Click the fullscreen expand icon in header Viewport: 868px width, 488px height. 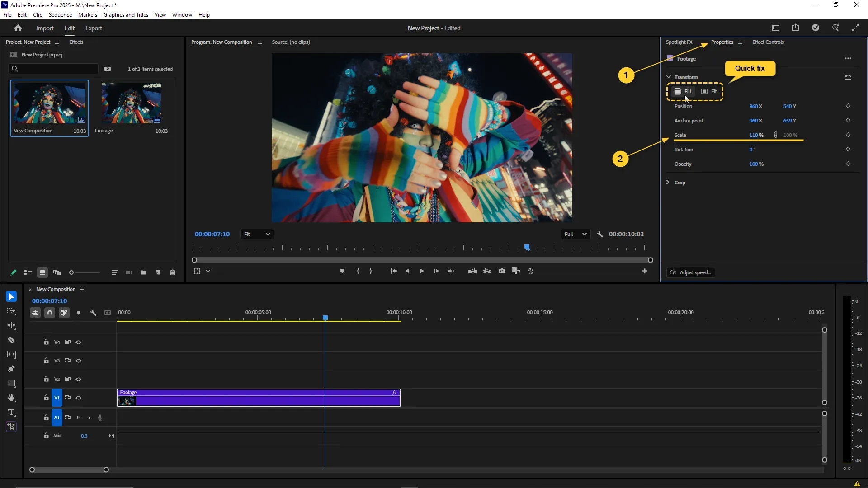[855, 28]
